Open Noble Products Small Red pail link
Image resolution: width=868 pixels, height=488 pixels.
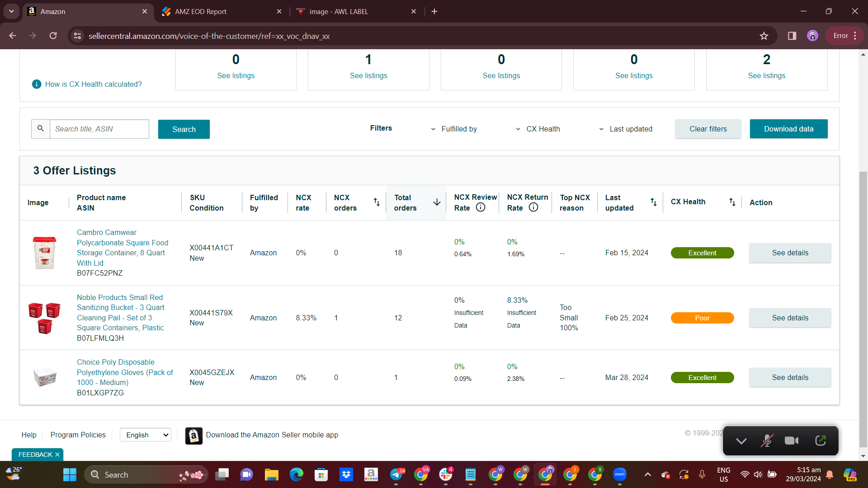coord(121,312)
